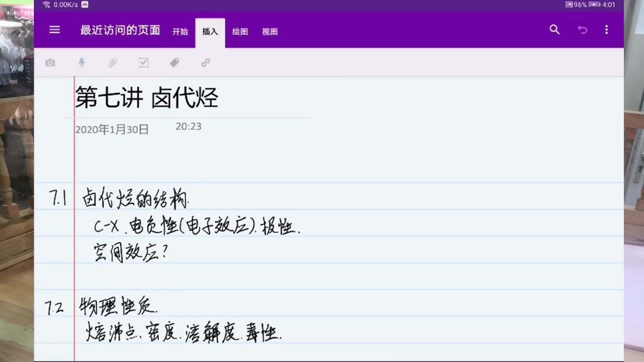
Task: Click the hyperlink insert icon
Action: coord(205,63)
